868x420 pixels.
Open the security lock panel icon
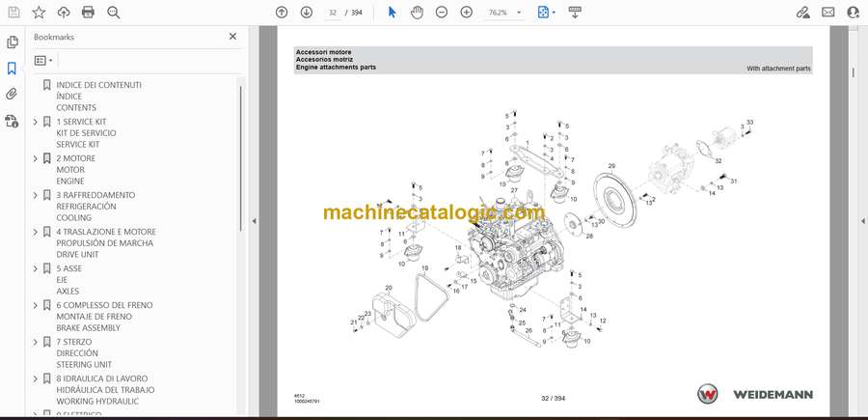coord(12,121)
